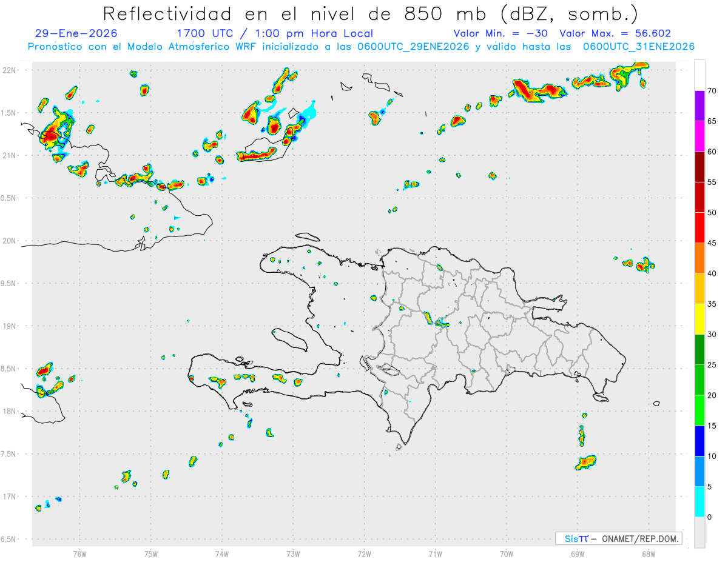Pick the cyan 0-5 dBZ colorbar segment
The height and width of the screenshot is (562, 728).
(699, 501)
